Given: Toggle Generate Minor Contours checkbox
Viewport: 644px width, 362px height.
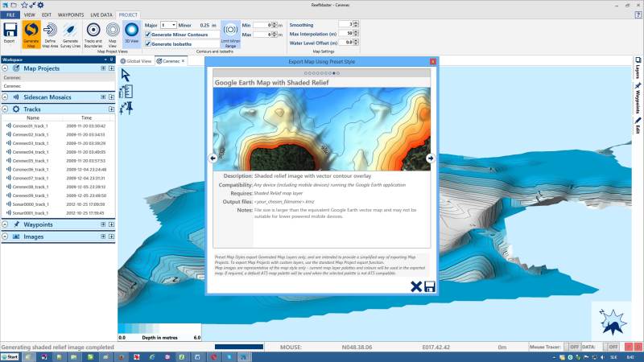Looking at the screenshot, I should click(x=147, y=34).
